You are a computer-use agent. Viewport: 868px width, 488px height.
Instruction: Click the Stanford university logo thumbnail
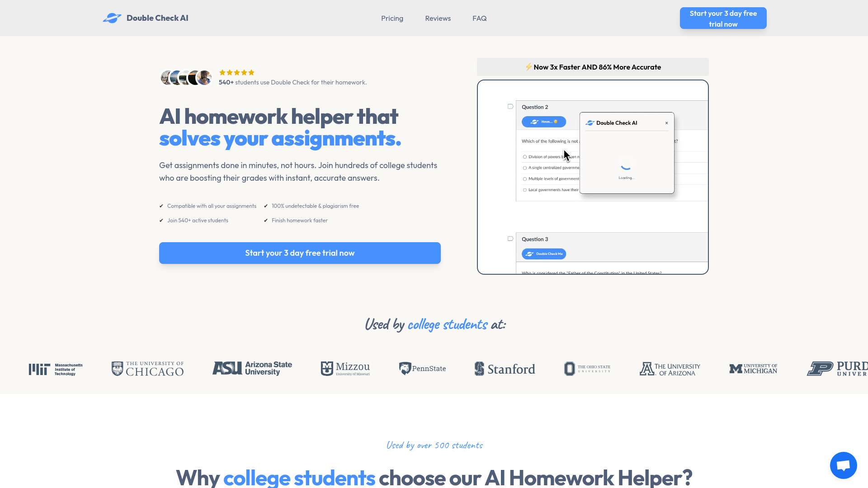click(505, 368)
